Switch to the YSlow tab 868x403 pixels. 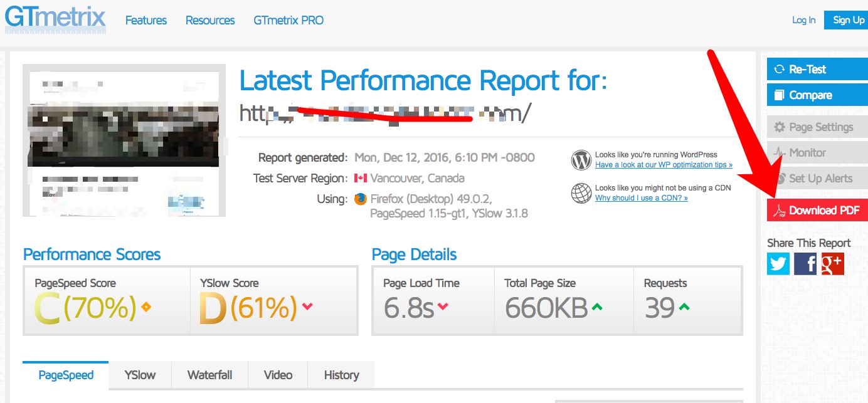click(x=140, y=375)
